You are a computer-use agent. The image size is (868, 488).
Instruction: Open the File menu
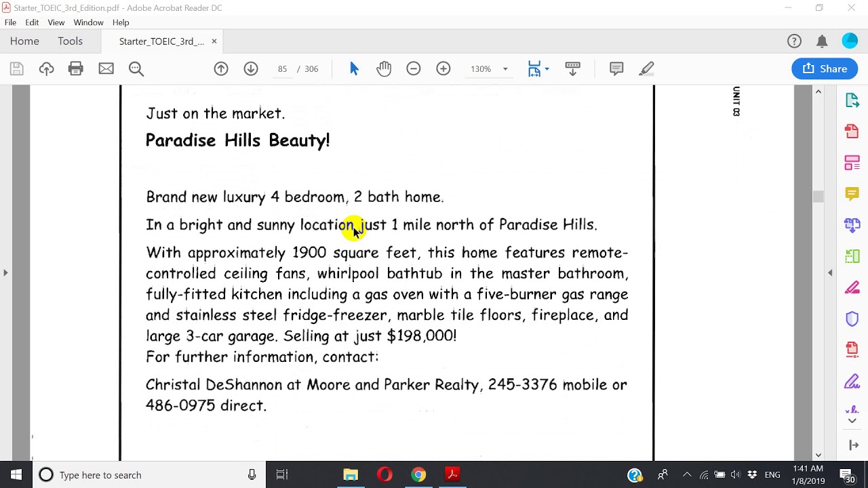pyautogui.click(x=10, y=22)
